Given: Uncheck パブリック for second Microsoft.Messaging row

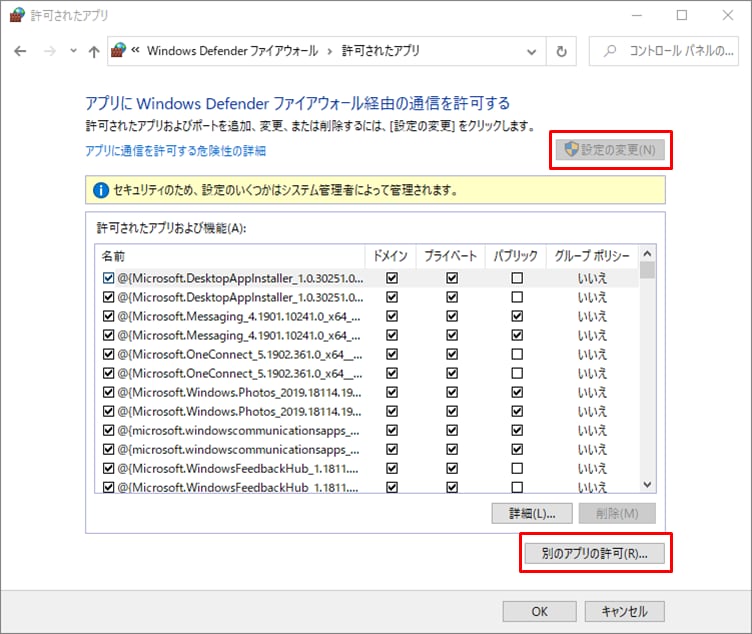Looking at the screenshot, I should [x=517, y=335].
